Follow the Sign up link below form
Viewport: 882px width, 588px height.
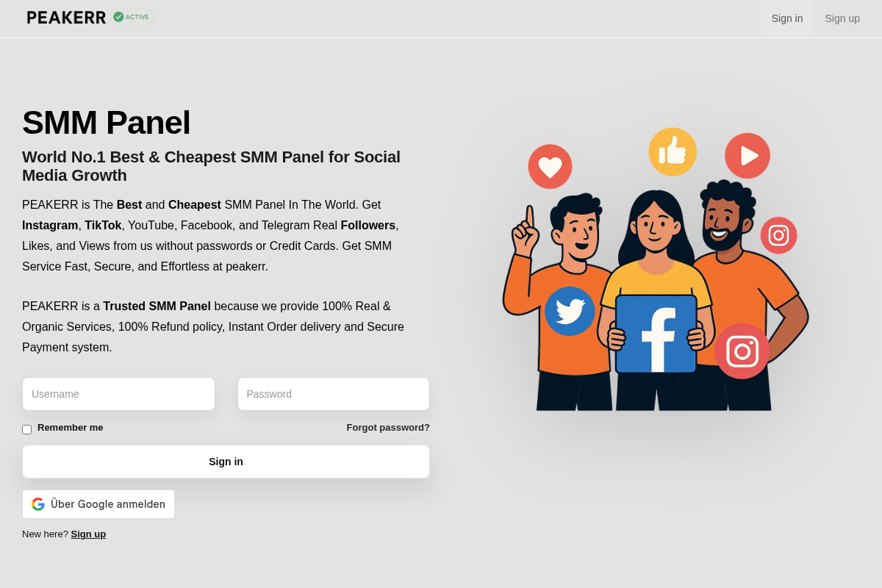[88, 534]
